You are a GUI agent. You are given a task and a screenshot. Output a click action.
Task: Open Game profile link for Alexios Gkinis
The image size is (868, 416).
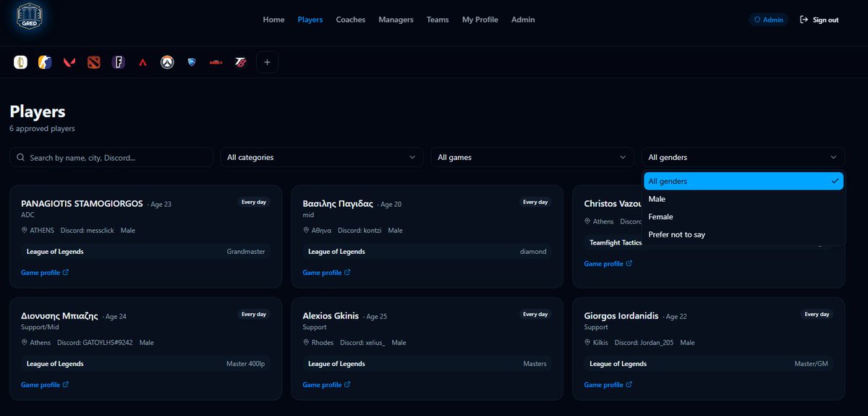[326, 385]
